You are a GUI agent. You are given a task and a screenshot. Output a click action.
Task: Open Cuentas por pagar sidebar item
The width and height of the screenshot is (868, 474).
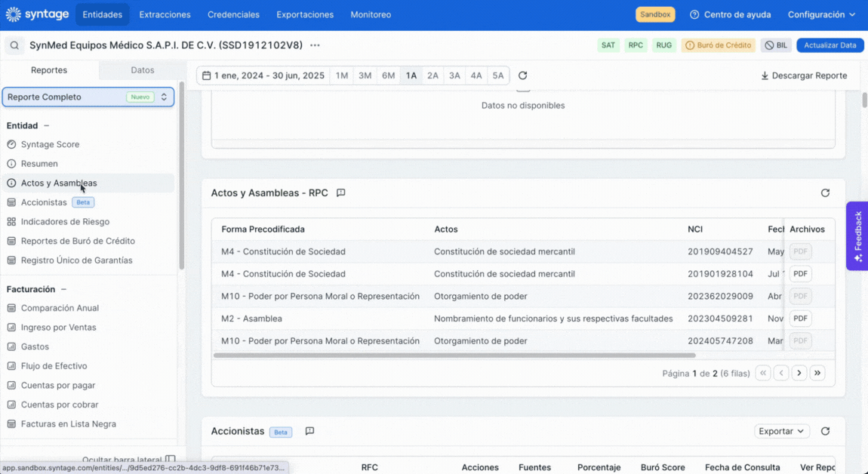[x=87, y=386]
